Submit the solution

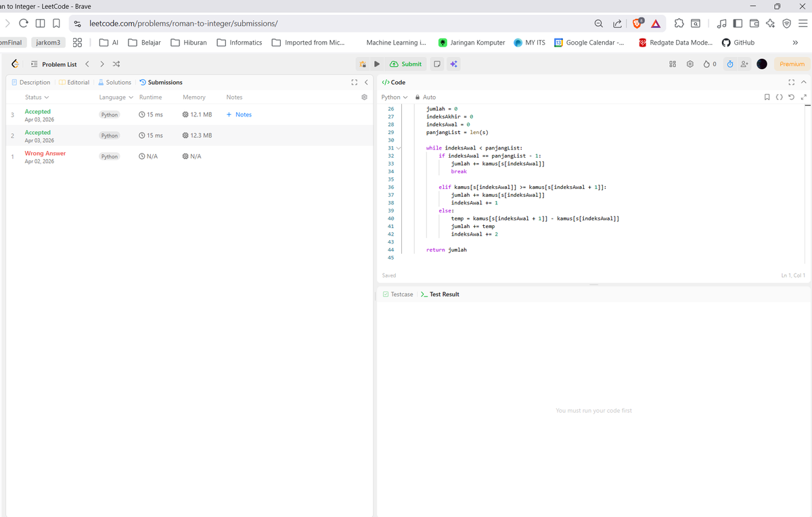(406, 64)
